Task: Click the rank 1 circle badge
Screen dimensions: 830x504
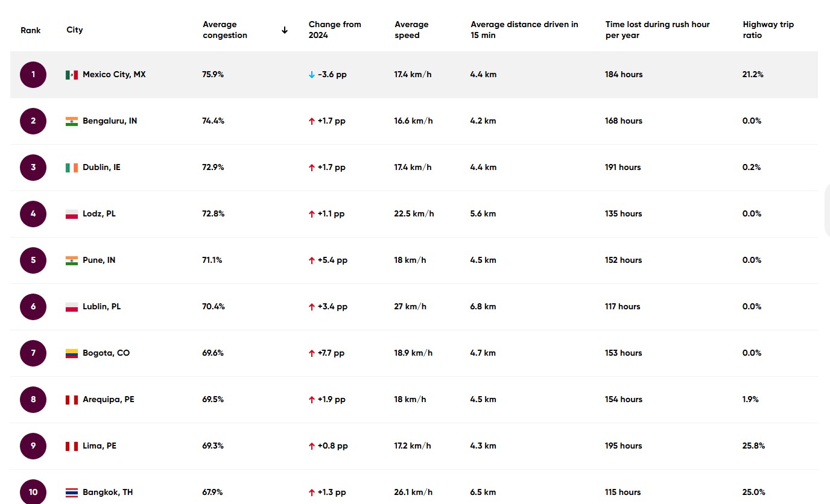Action: point(33,75)
